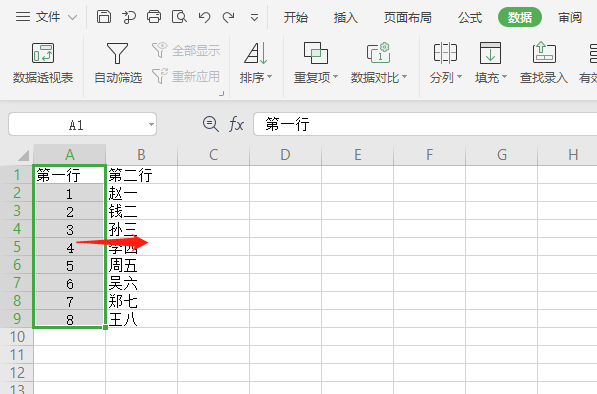The image size is (597, 394).
Task: Switch to the 页面布局 tab
Action: (x=408, y=18)
